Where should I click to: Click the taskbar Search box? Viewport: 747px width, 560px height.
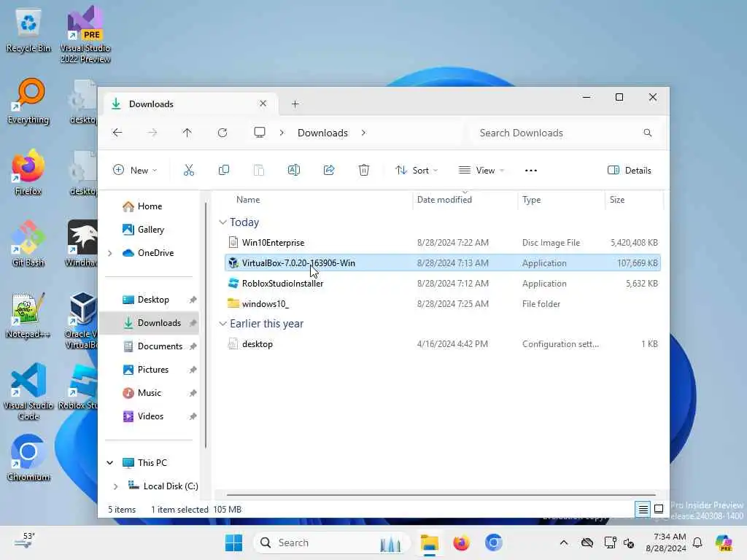click(x=331, y=542)
